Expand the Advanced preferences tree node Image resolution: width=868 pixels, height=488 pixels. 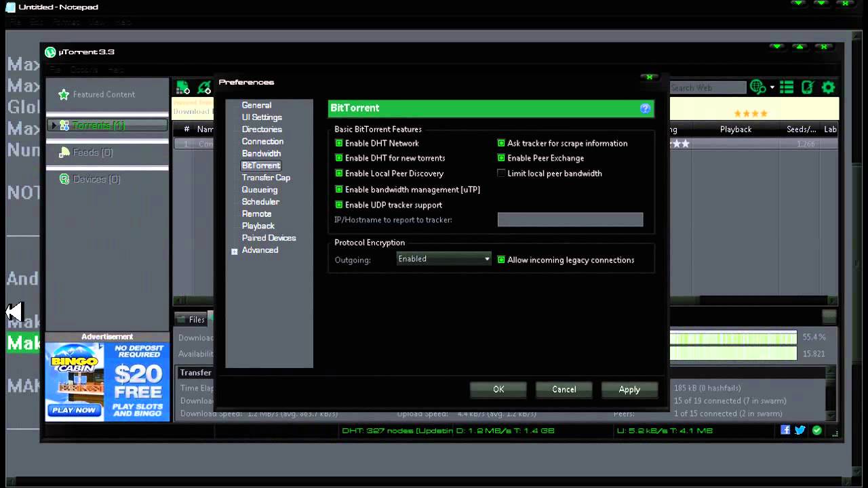coord(235,251)
